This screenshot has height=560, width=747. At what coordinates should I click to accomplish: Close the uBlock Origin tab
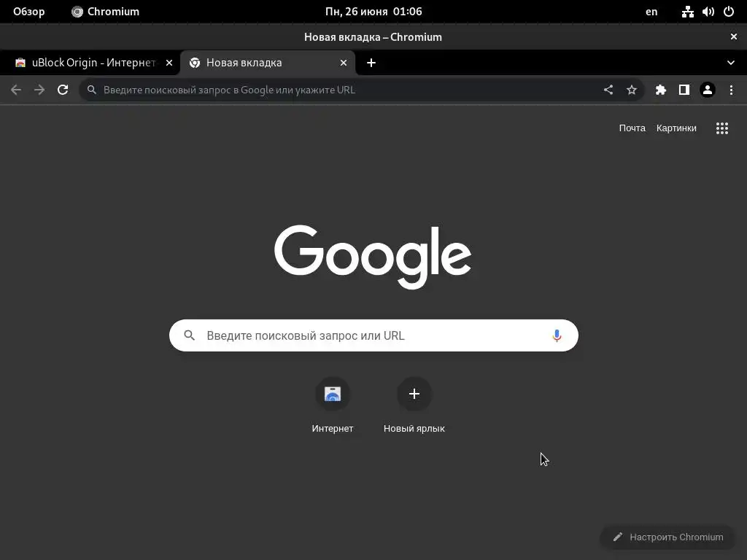coord(169,63)
